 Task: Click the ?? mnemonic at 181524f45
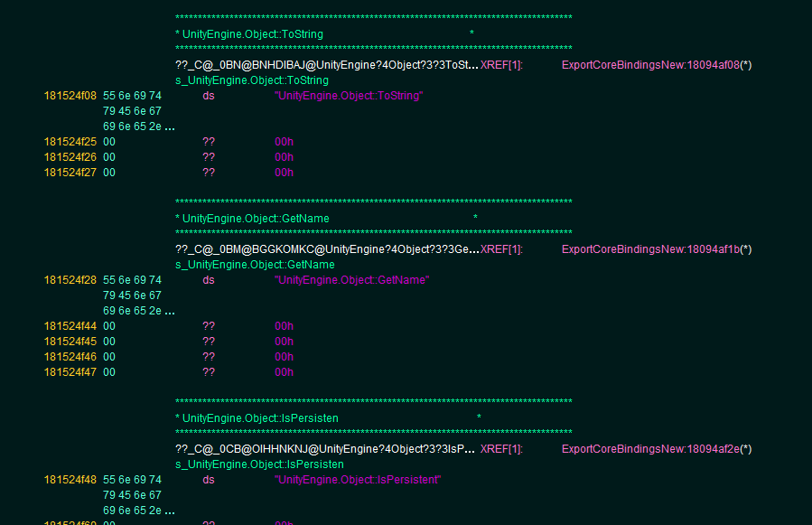point(208,342)
